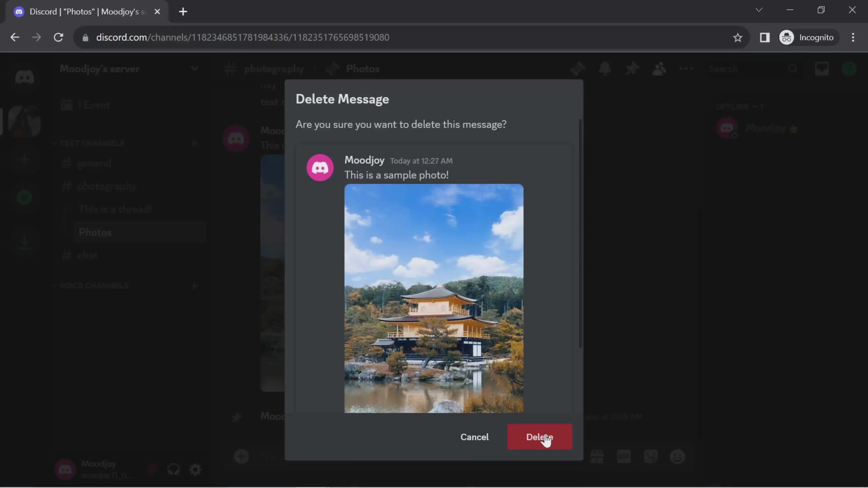Open the header more options ellipsis

pyautogui.click(x=686, y=69)
